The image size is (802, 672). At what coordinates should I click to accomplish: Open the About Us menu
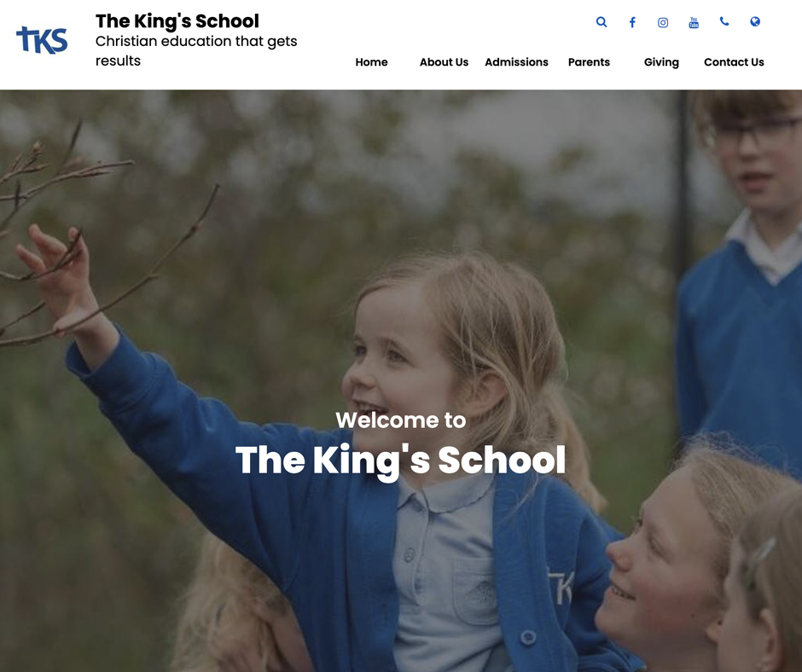[444, 62]
